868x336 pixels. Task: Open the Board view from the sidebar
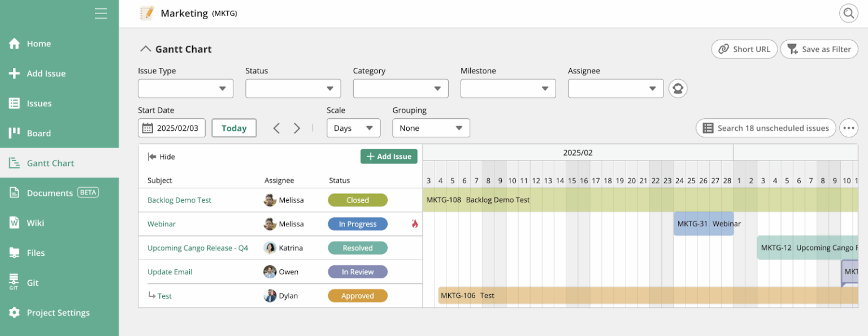tap(38, 133)
